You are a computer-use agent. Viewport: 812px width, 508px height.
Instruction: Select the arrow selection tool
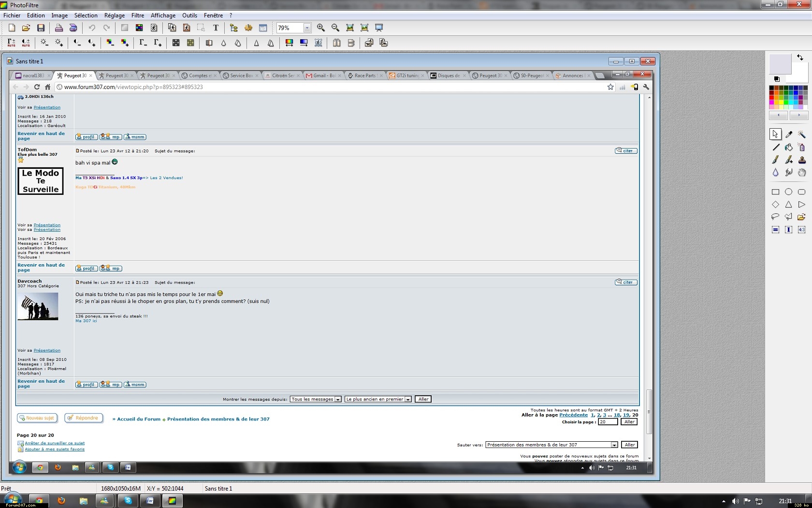point(775,134)
